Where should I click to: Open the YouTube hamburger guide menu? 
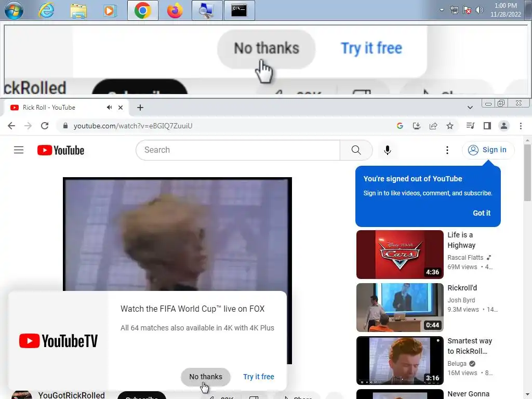click(19, 150)
